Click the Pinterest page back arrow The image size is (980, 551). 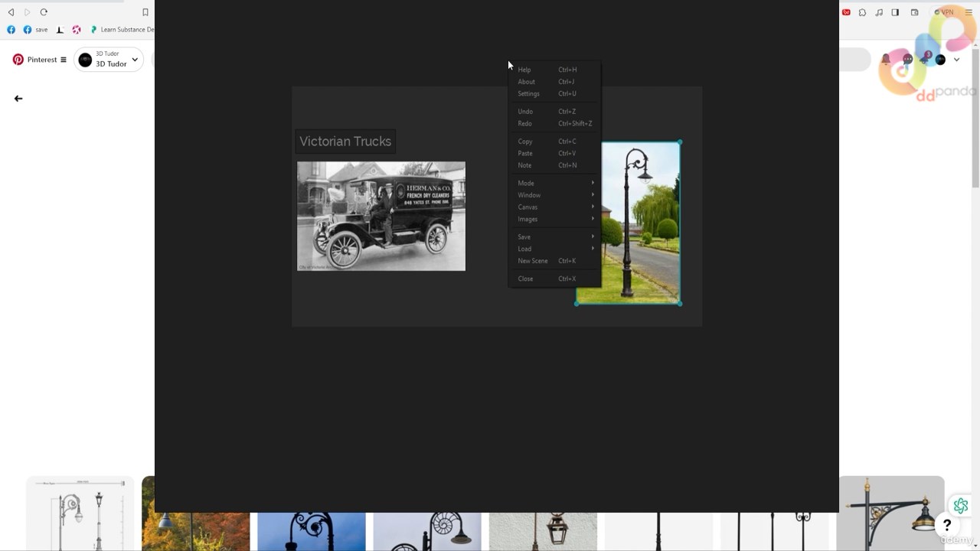(18, 99)
